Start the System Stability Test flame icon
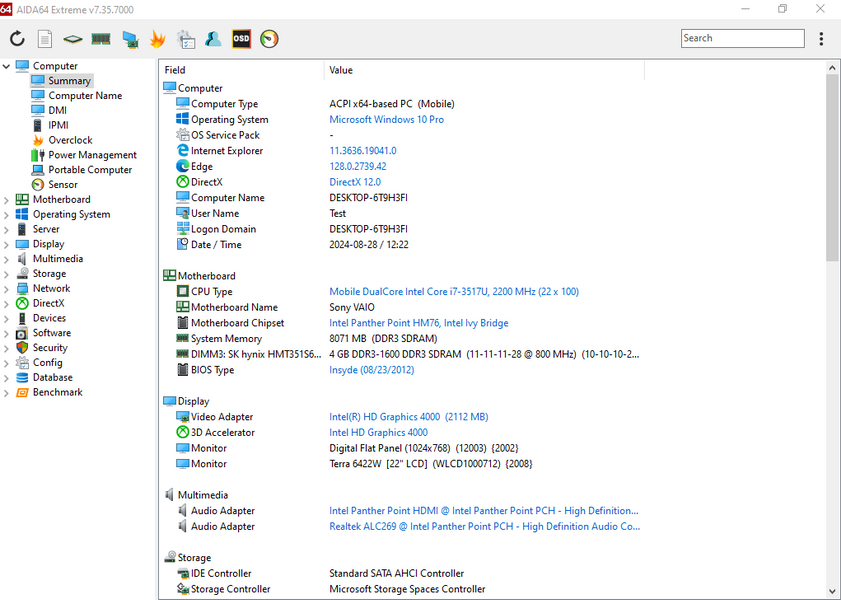 click(x=158, y=39)
